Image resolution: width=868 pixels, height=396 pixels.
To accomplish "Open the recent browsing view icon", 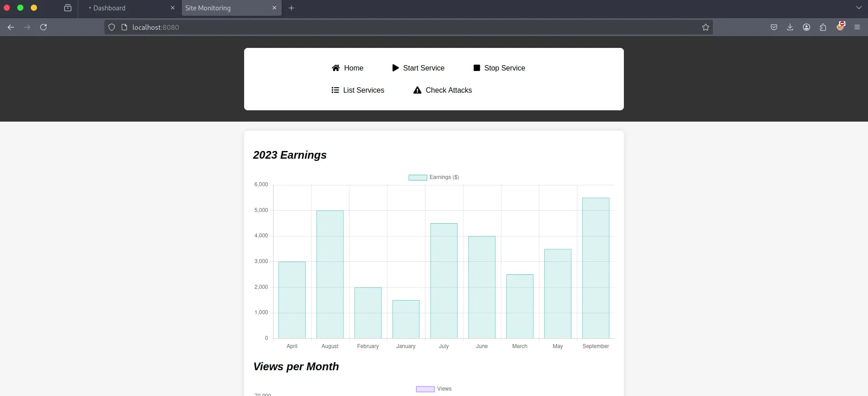I will pos(68,8).
